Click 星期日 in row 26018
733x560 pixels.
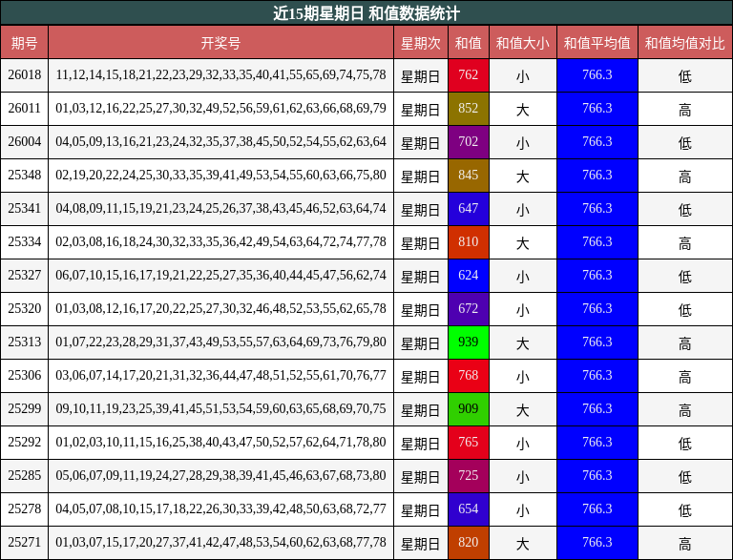[421, 74]
